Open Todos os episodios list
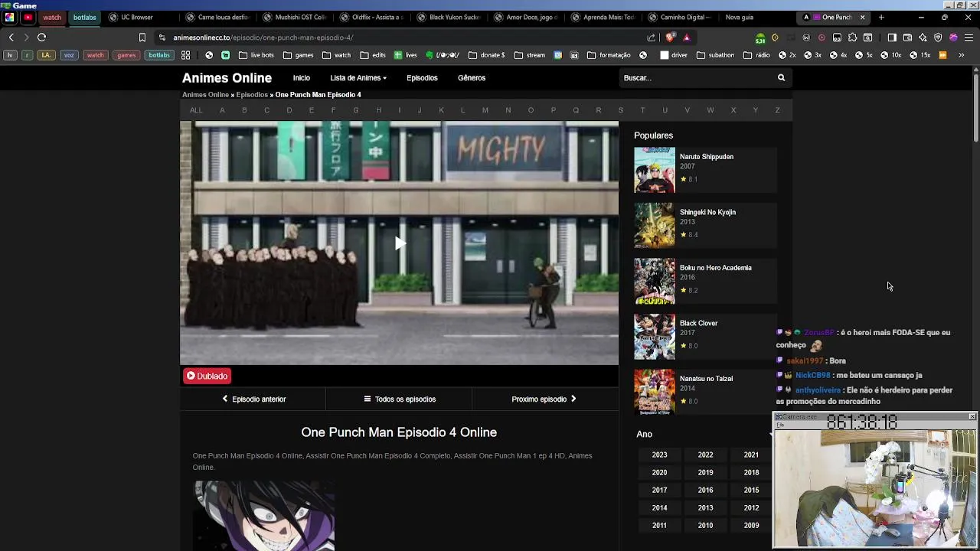Screen dimensions: 980x551 click(400, 399)
